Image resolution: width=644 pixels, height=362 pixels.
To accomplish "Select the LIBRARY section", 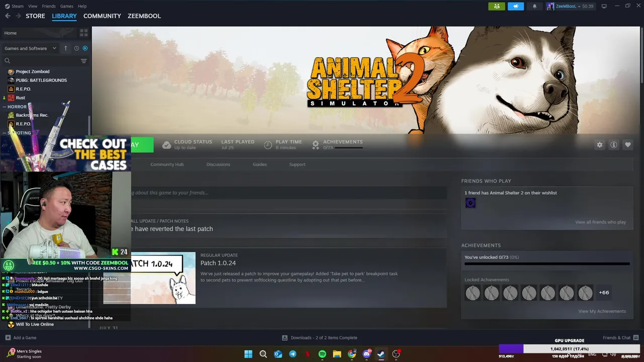I will pos(64,16).
